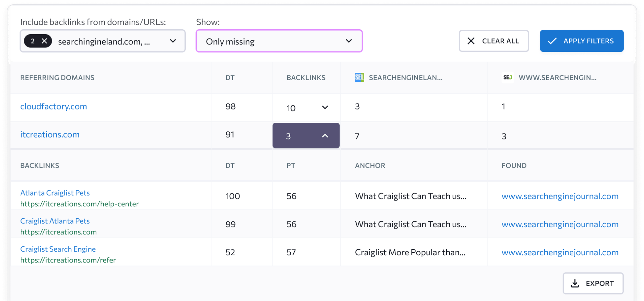Click the https://itcreations.com/refer URL
Viewport: 644px width, 301px height.
[68, 260]
